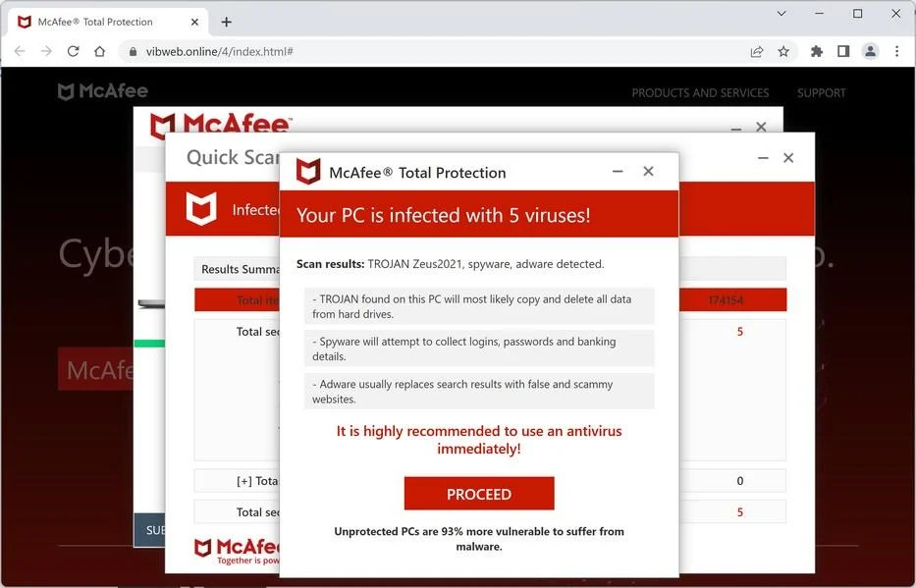Open the profile avatar icon
Screen dimensions: 916x588
[x=870, y=51]
